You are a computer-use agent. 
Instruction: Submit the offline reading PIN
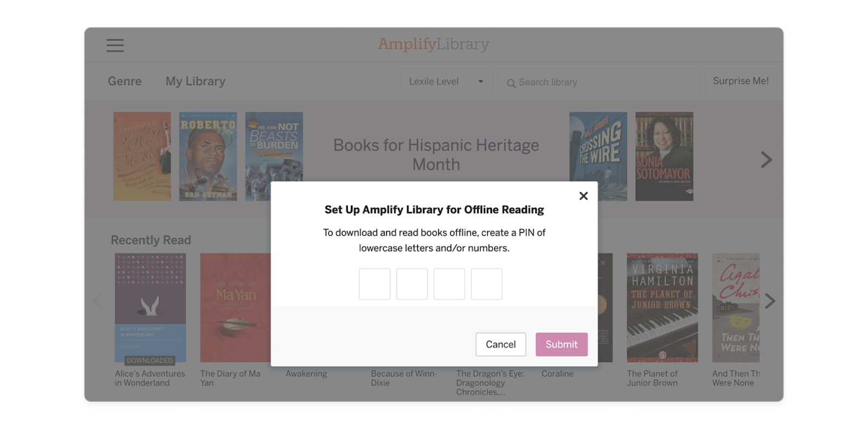(x=561, y=344)
